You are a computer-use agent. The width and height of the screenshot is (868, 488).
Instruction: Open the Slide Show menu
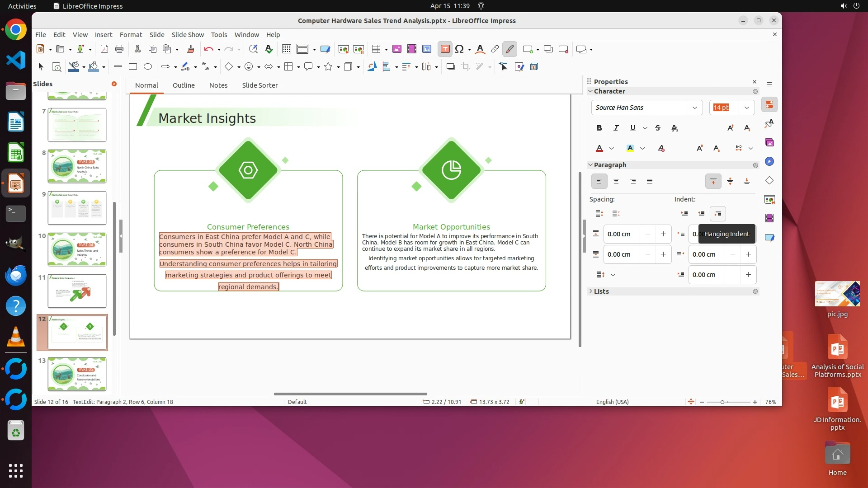coord(187,35)
